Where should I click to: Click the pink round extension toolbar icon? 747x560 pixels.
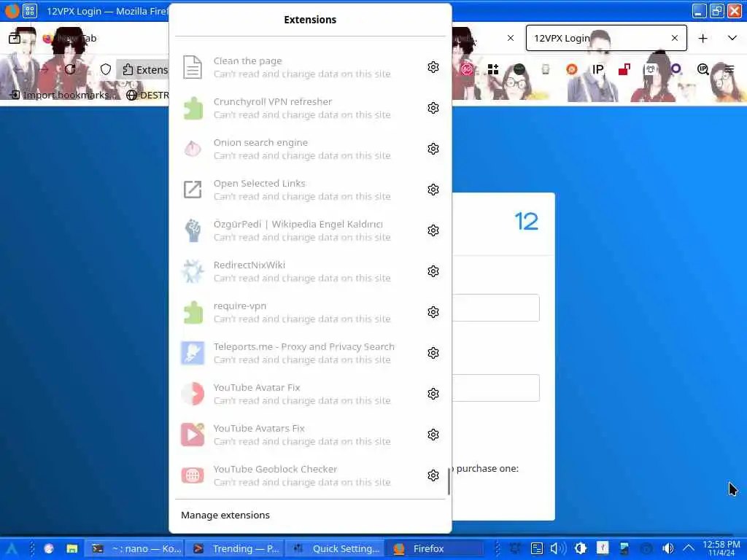pos(467,69)
